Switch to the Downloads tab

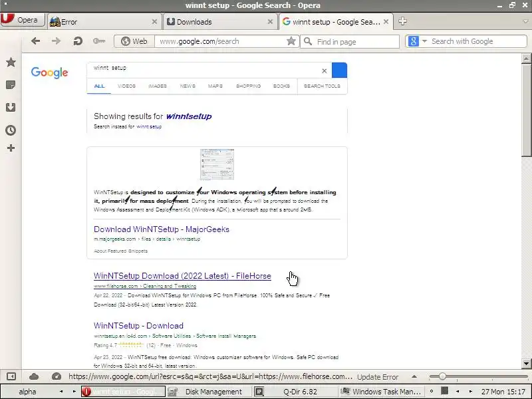[x=220, y=22]
